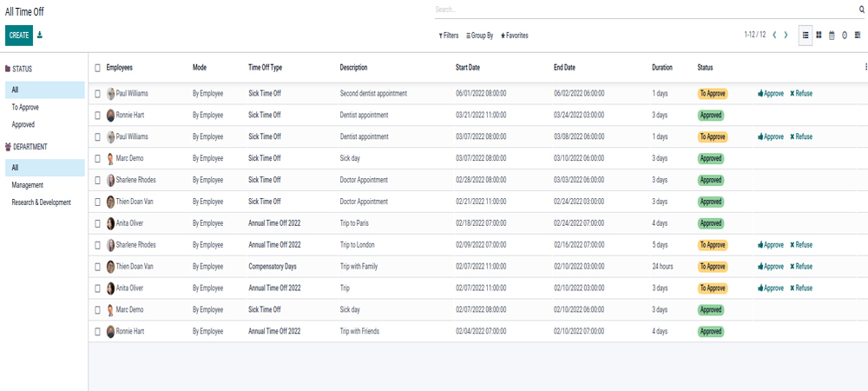Viewport: 868px width, 391px height.
Task: Tick the select-all checkbox in header
Action: click(97, 68)
